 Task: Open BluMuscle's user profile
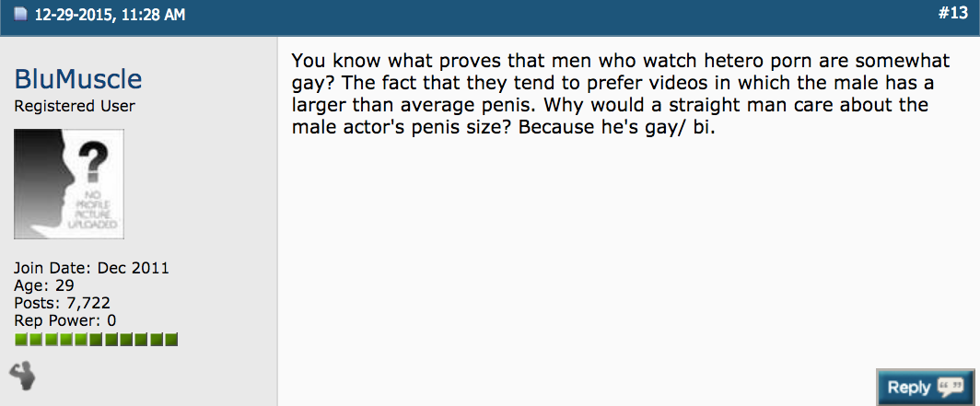(78, 79)
